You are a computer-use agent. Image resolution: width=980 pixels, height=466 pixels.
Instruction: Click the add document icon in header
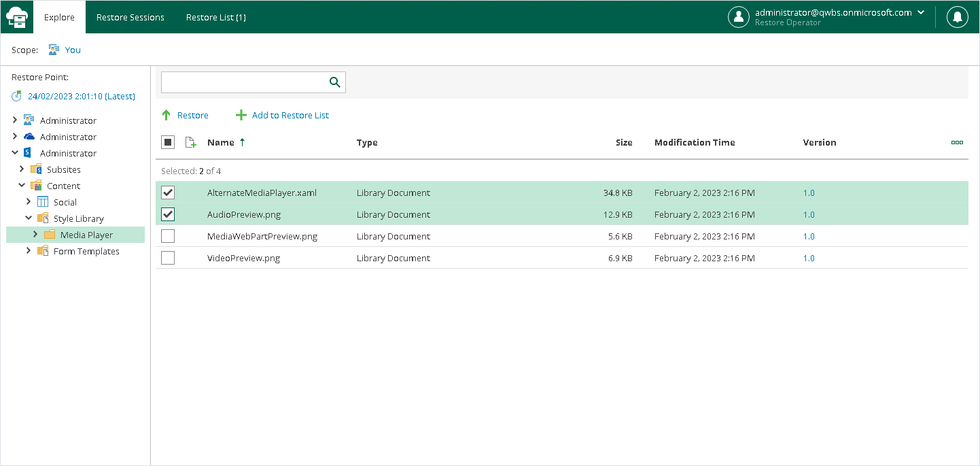pos(191,143)
